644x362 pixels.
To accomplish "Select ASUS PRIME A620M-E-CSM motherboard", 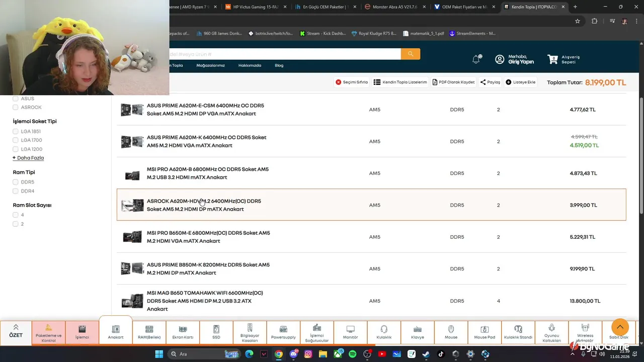I will tap(371, 110).
